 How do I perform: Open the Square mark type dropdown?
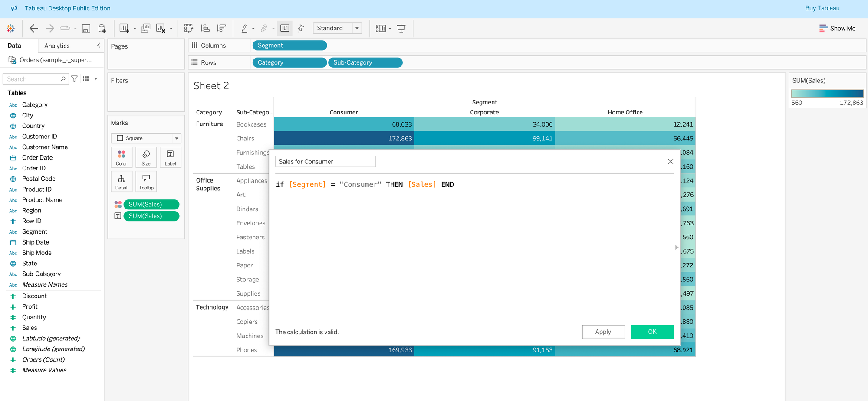click(146, 138)
